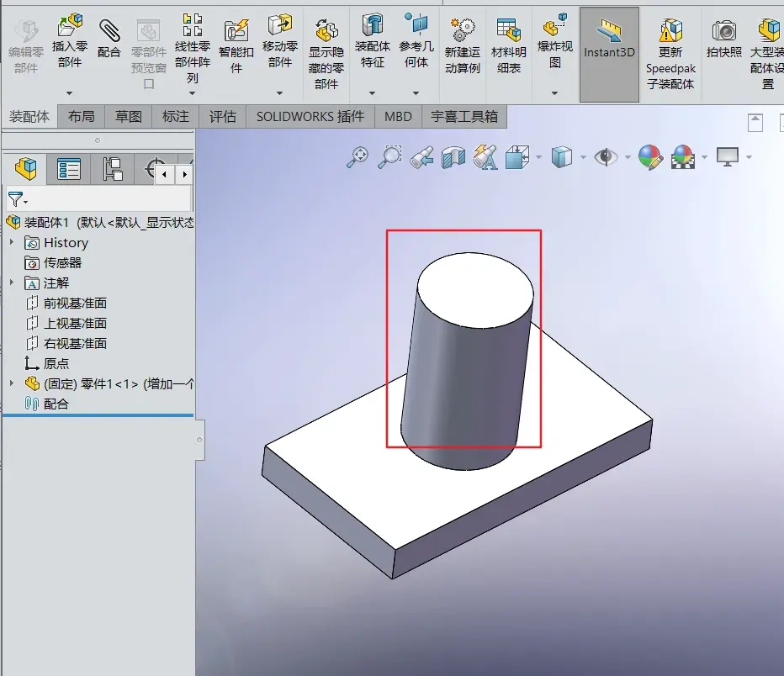Click Apply Scene checkered ball icon
This screenshot has height=676, width=784.
coord(683,157)
